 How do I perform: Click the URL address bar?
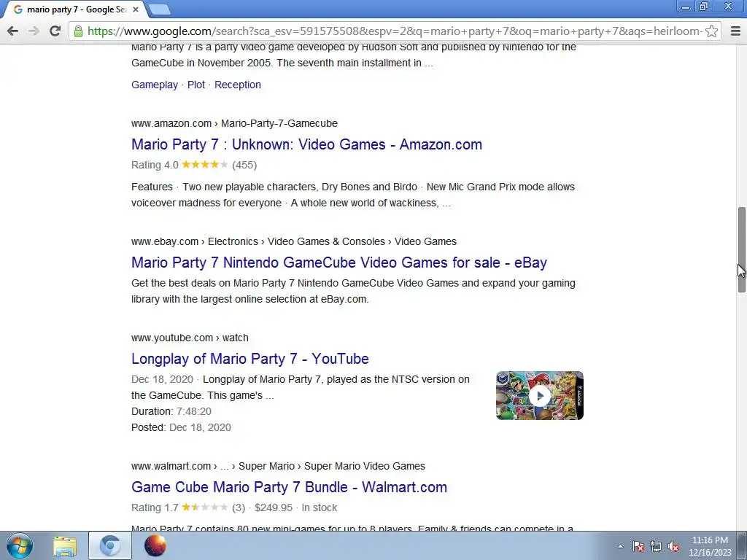(395, 31)
